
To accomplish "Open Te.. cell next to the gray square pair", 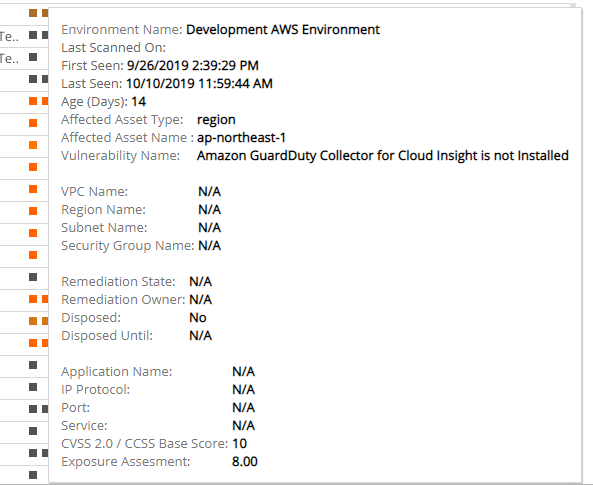I will coord(9,37).
